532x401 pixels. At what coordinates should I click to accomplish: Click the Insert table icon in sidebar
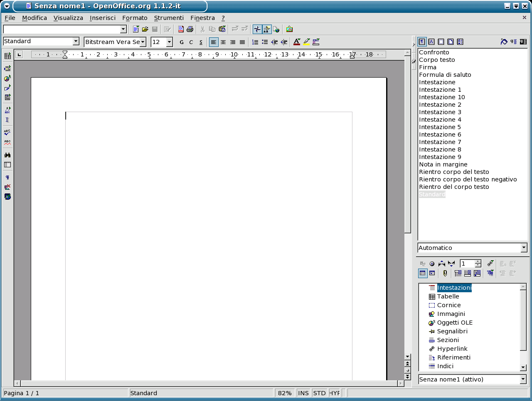[7, 56]
